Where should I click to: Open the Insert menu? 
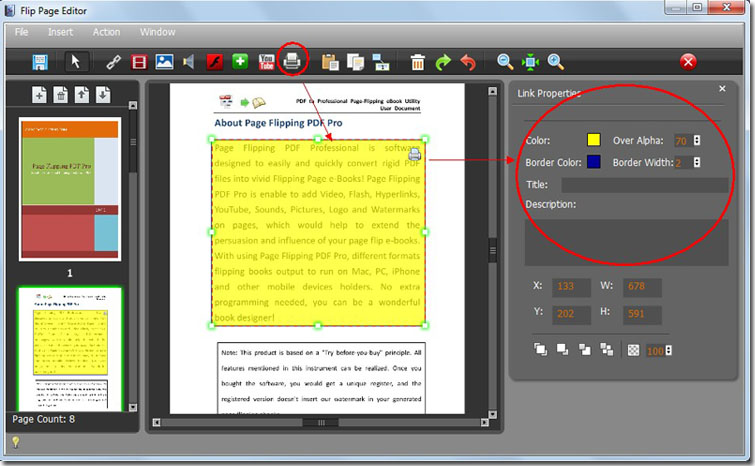point(60,32)
